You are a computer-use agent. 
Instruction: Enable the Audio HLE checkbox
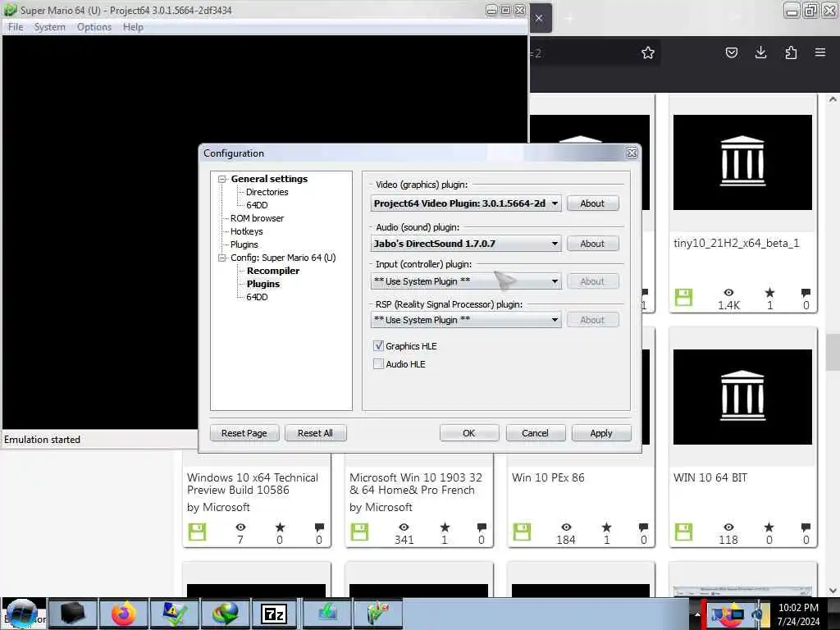coord(379,364)
